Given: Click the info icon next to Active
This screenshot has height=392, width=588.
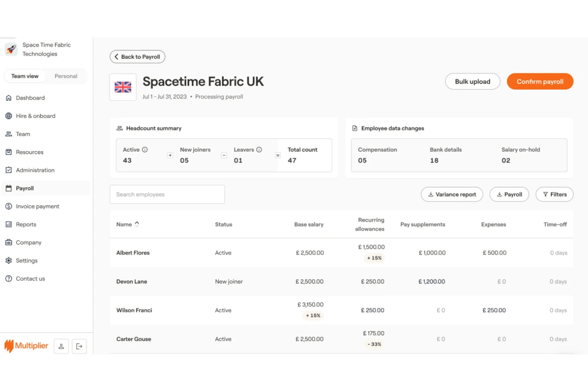Looking at the screenshot, I should 145,150.
